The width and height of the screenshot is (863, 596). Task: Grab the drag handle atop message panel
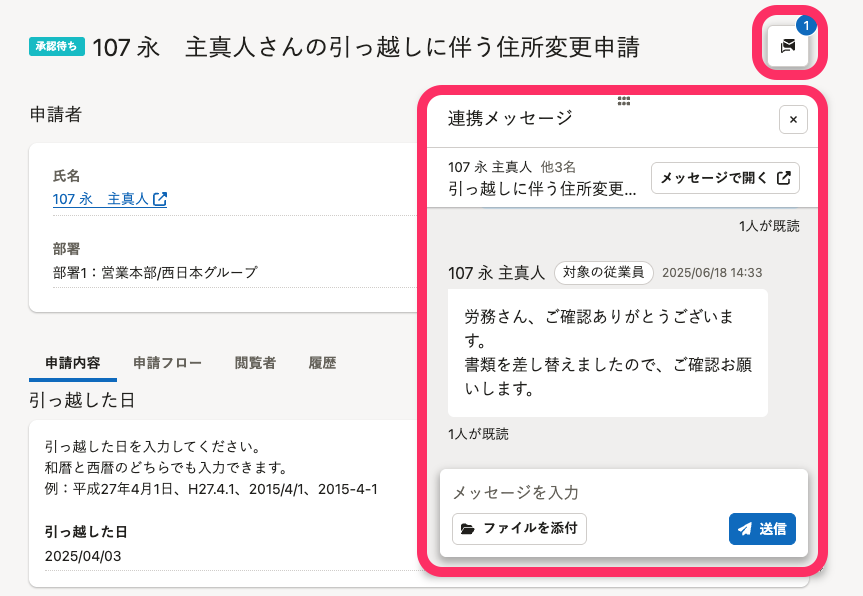pyautogui.click(x=624, y=100)
